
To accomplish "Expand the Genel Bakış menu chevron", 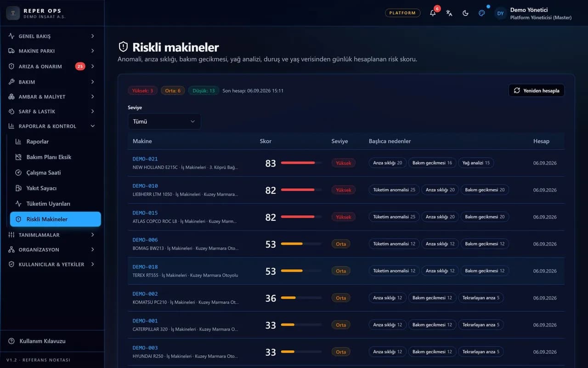I will (93, 36).
